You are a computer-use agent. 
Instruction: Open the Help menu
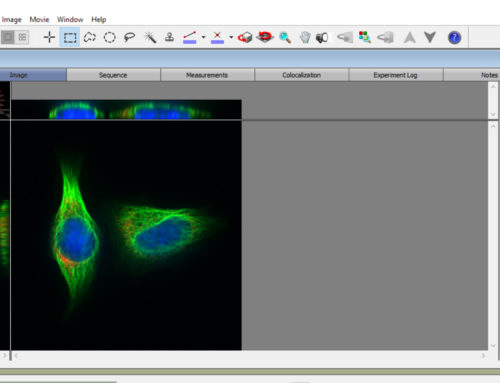[x=99, y=20]
